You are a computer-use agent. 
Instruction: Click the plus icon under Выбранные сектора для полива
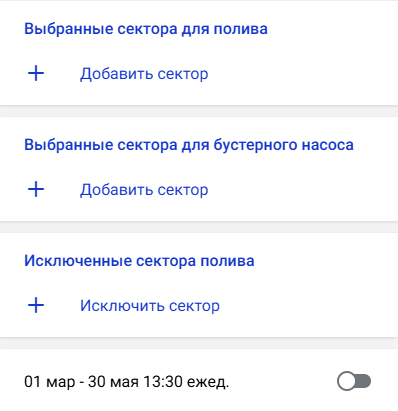[x=36, y=73]
